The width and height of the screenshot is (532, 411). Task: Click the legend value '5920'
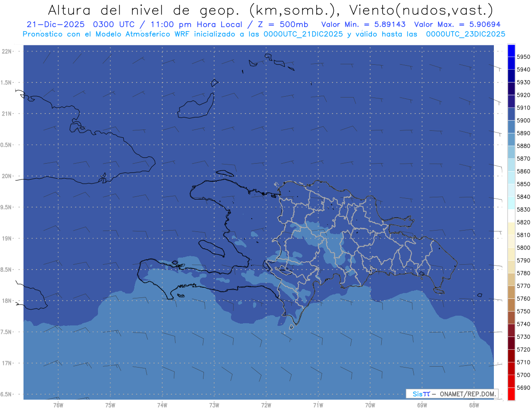524,95
